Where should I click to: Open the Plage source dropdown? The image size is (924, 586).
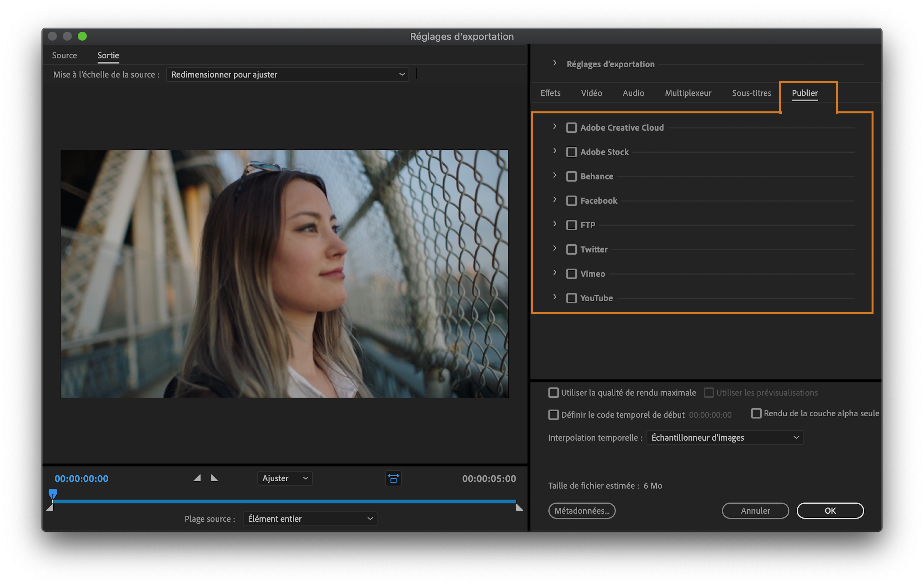tap(310, 518)
